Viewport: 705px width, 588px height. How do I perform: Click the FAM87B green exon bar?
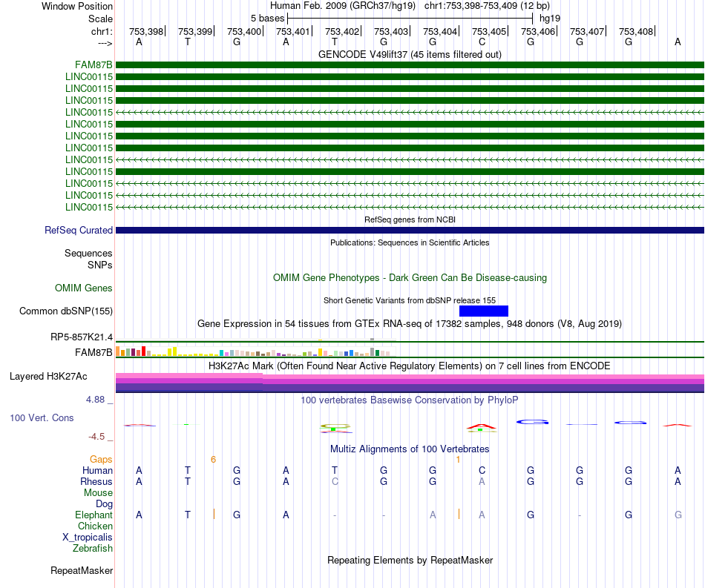410,65
